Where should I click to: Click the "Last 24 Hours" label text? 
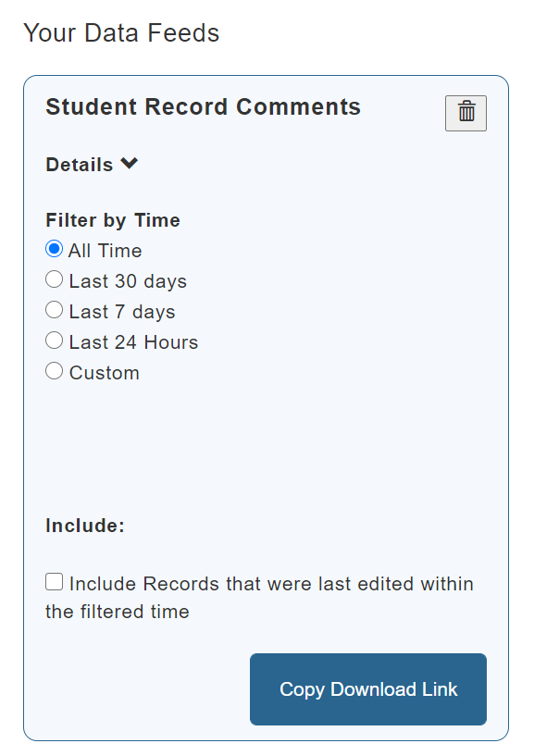(133, 342)
